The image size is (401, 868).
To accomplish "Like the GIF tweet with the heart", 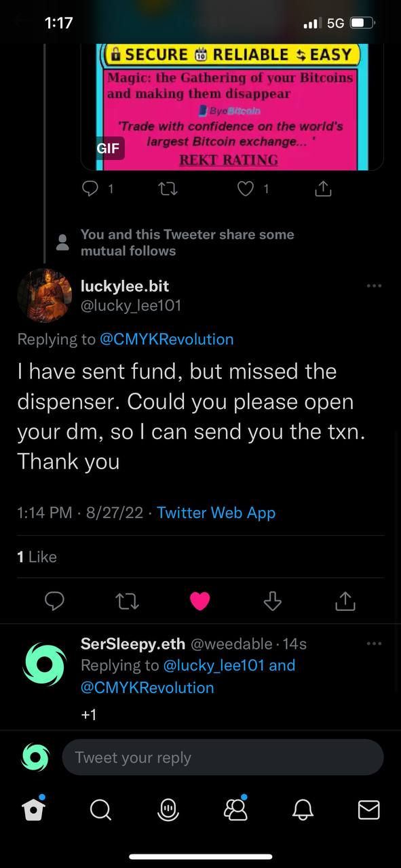I will (x=245, y=189).
